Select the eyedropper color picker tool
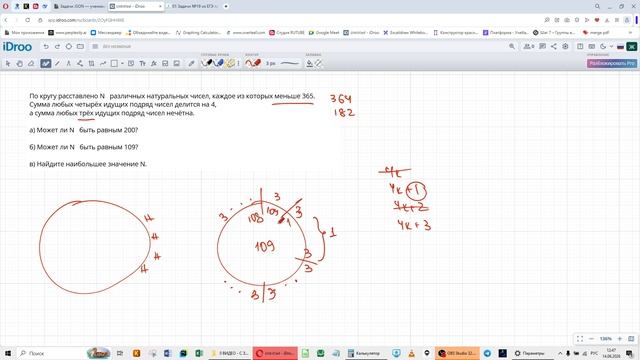 pyautogui.click(x=191, y=63)
